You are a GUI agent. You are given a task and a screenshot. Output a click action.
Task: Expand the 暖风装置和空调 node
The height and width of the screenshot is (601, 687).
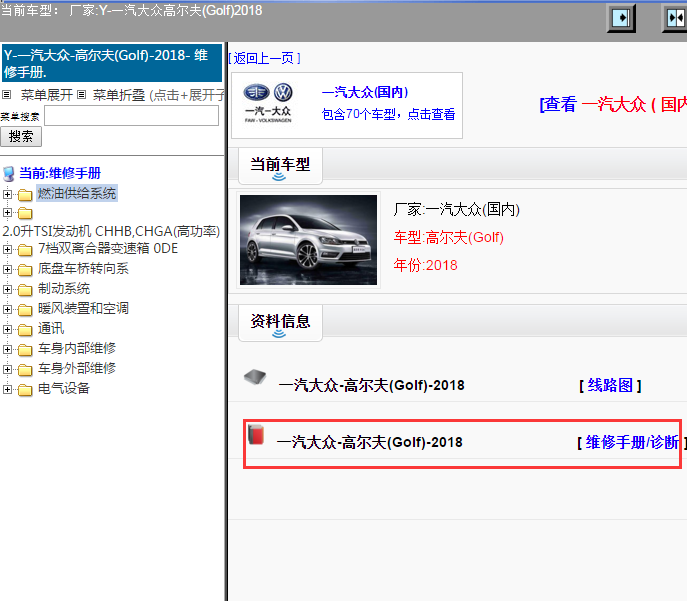pyautogui.click(x=7, y=309)
